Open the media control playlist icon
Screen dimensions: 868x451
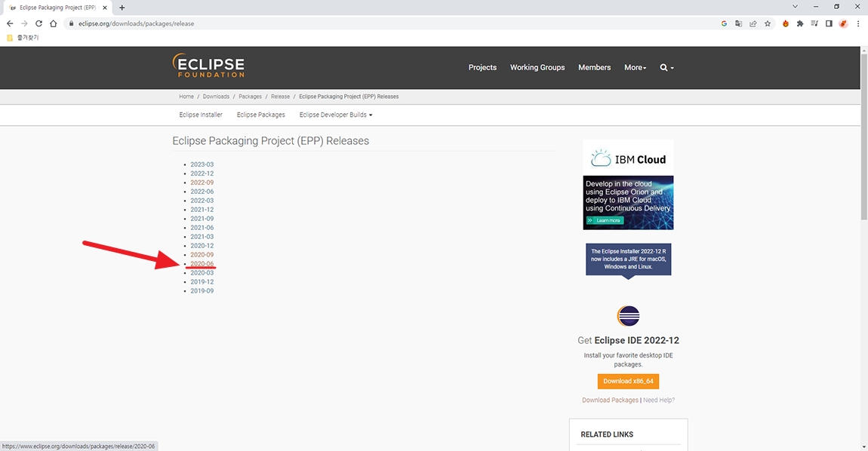814,24
